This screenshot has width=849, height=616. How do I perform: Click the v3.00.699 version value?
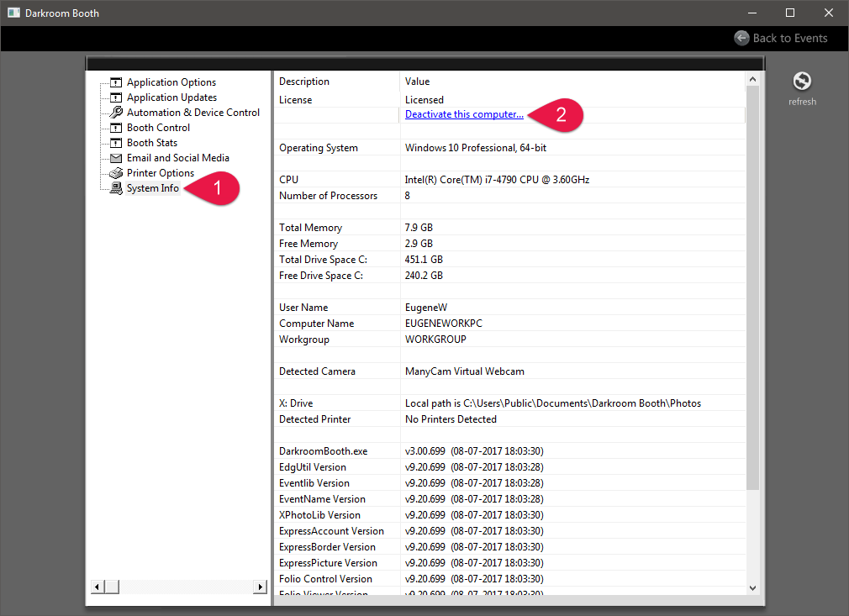[x=474, y=451]
